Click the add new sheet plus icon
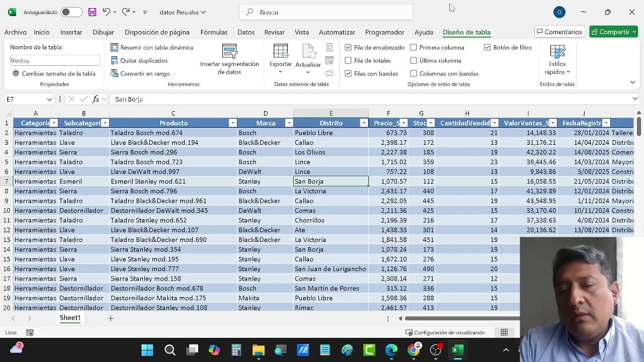 click(111, 318)
